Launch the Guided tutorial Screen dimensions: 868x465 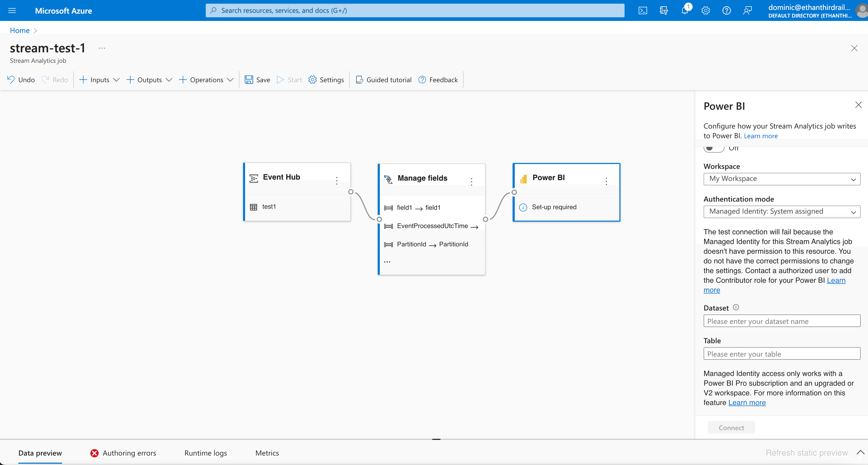(383, 80)
